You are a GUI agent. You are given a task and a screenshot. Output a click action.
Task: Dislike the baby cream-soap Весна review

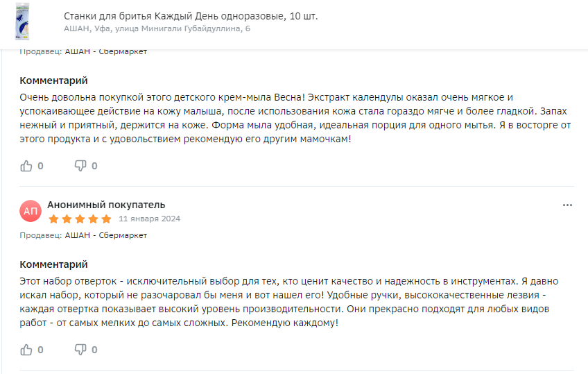(x=80, y=166)
